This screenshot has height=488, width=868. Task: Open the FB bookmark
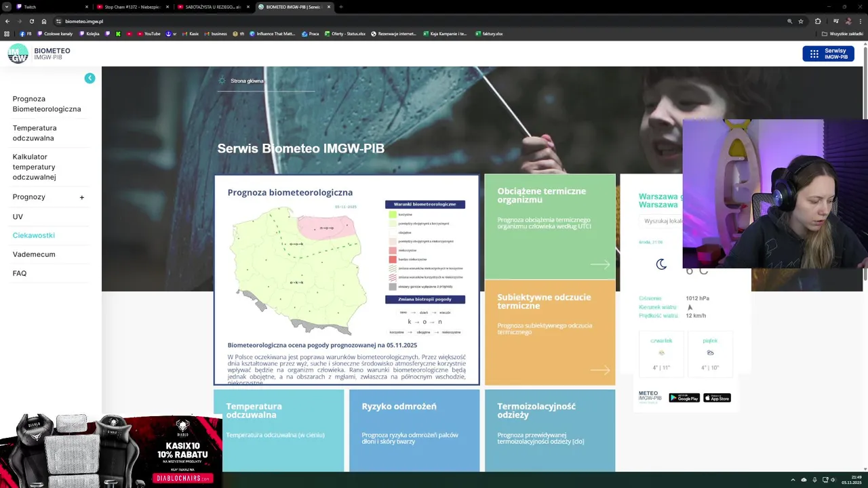26,34
